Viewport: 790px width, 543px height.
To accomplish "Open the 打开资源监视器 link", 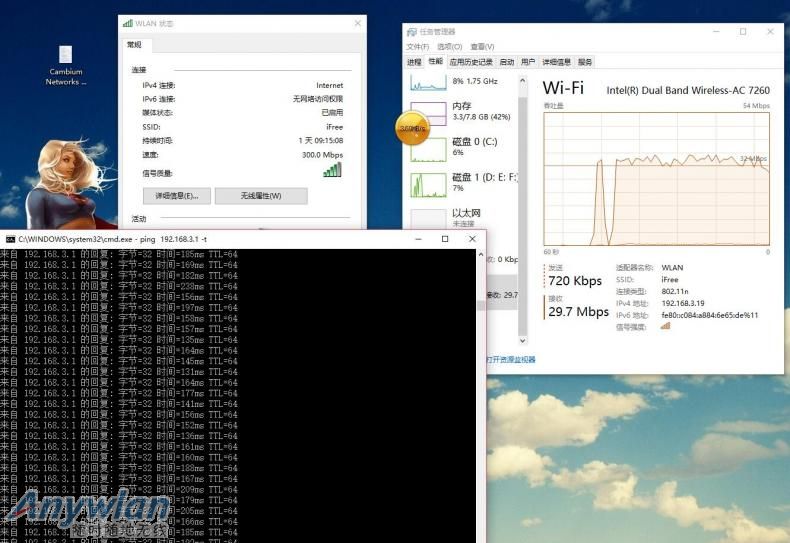I will tap(511, 359).
